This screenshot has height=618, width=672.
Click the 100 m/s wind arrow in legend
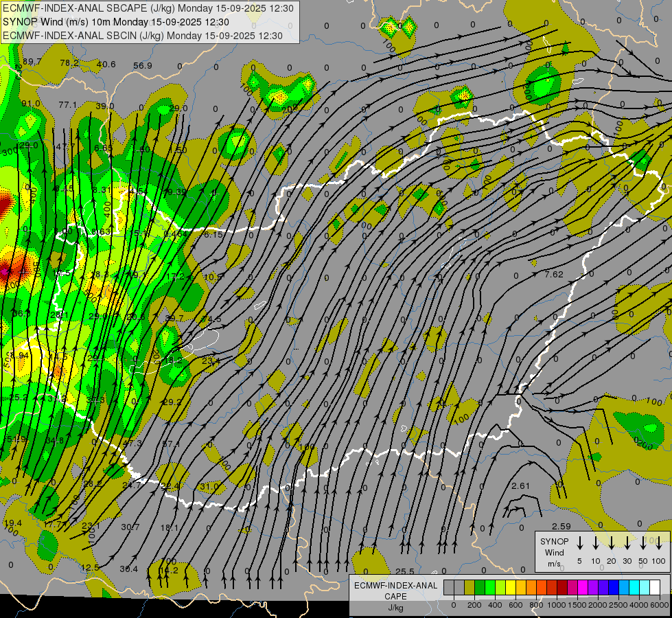coord(659,543)
